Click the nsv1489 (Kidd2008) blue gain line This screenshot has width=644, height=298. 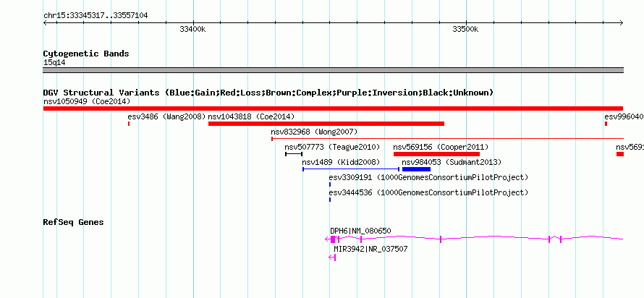pyautogui.click(x=351, y=169)
